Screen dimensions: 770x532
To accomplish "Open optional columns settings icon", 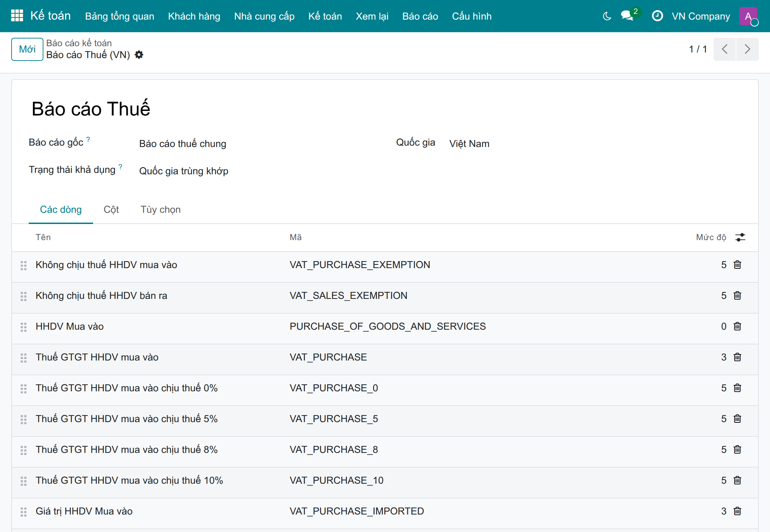I will [x=740, y=237].
